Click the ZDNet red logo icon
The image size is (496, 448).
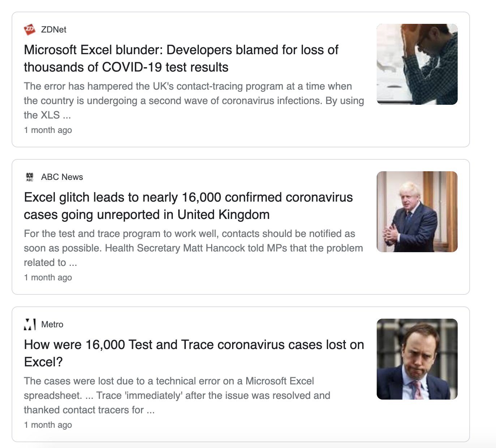[x=30, y=29]
